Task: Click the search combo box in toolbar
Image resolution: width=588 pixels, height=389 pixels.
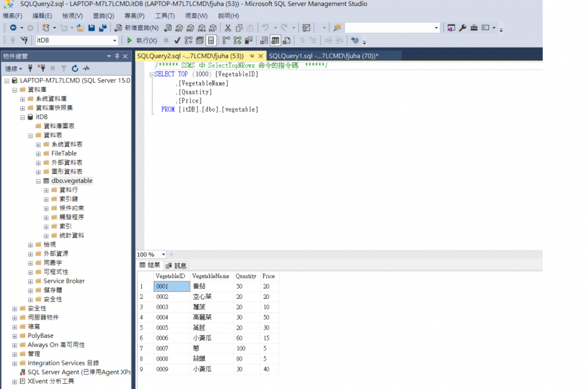Action: pos(392,28)
